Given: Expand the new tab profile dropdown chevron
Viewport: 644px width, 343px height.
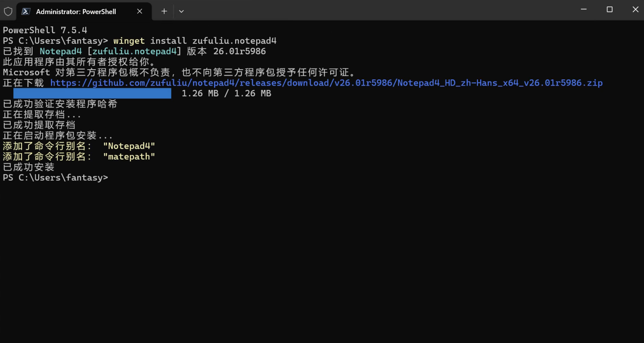Looking at the screenshot, I should (181, 11).
